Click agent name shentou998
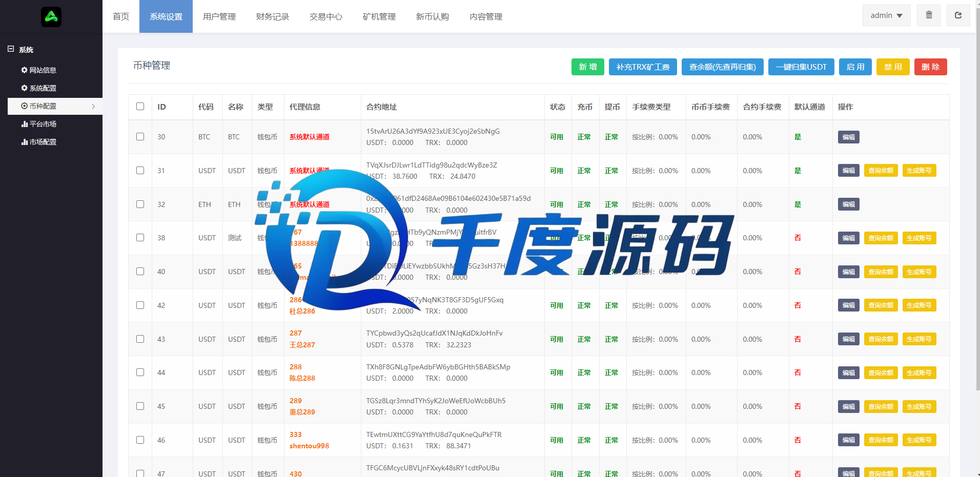 click(x=309, y=446)
